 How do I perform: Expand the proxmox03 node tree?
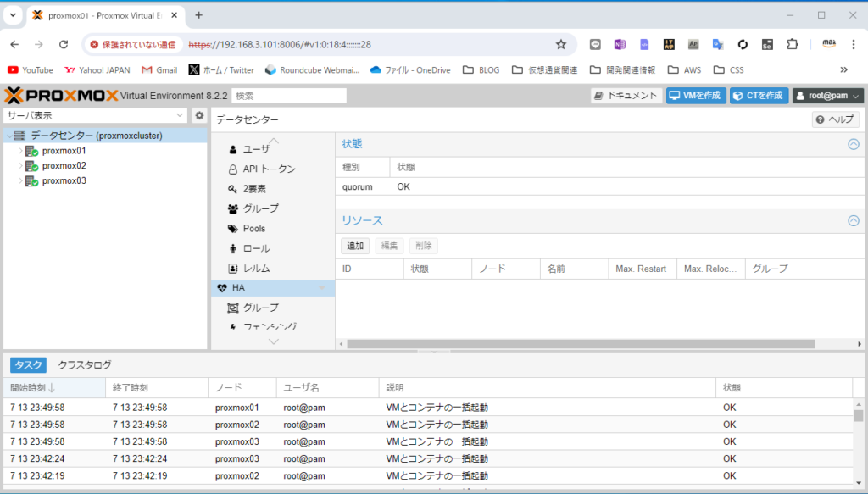click(20, 181)
